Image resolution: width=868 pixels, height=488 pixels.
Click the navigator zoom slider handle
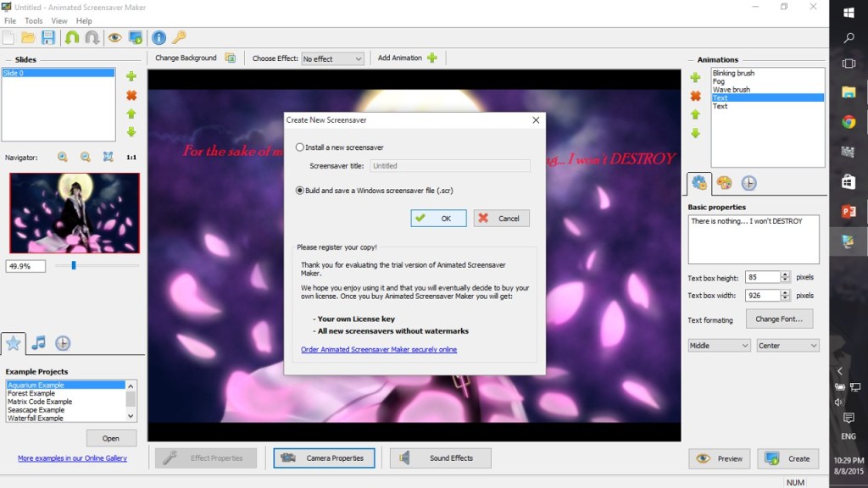pyautogui.click(x=74, y=265)
